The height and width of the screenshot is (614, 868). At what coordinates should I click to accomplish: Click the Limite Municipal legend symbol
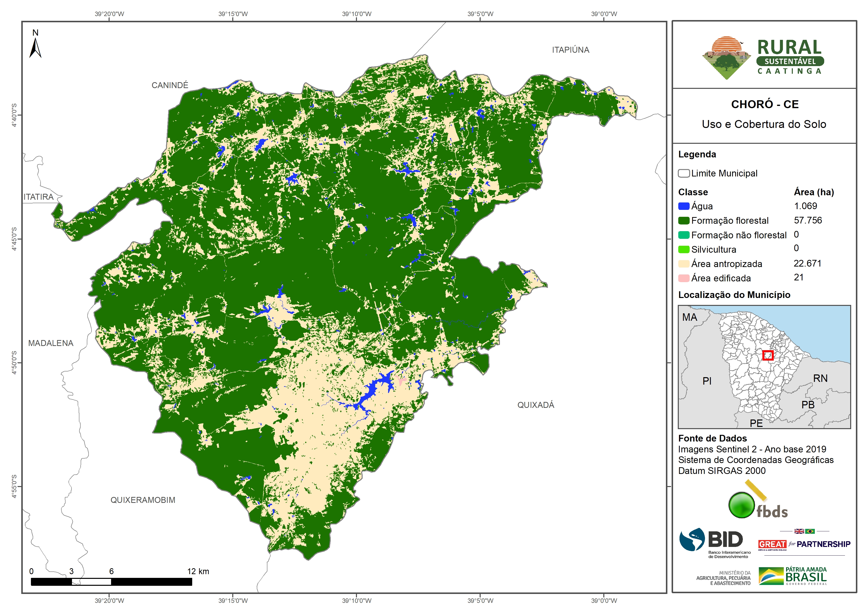point(683,173)
